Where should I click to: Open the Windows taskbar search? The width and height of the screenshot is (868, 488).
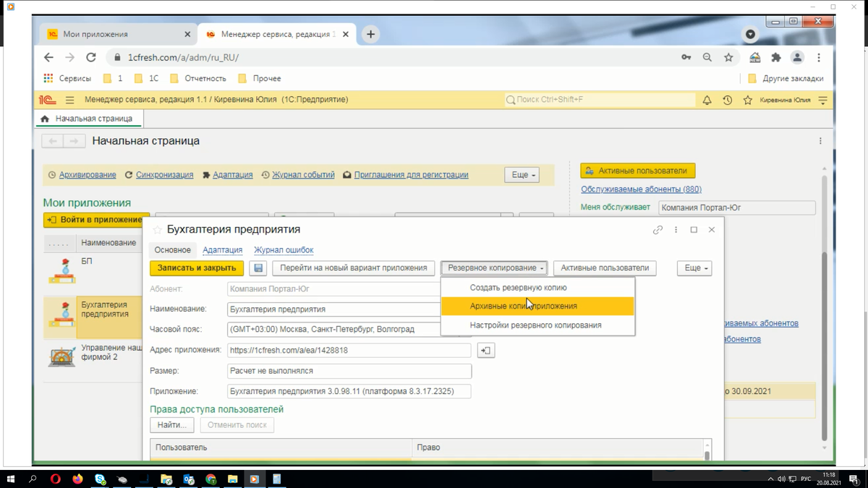[33, 479]
